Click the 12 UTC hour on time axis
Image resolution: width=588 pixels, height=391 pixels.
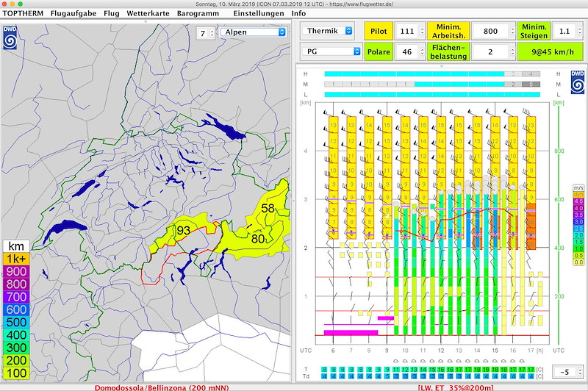coord(441,351)
